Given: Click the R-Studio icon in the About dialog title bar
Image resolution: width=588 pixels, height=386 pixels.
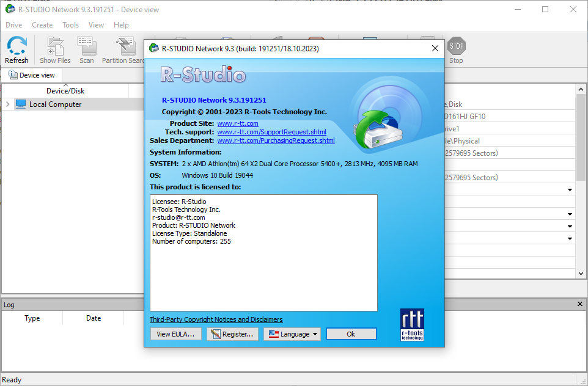Looking at the screenshot, I should [x=154, y=48].
